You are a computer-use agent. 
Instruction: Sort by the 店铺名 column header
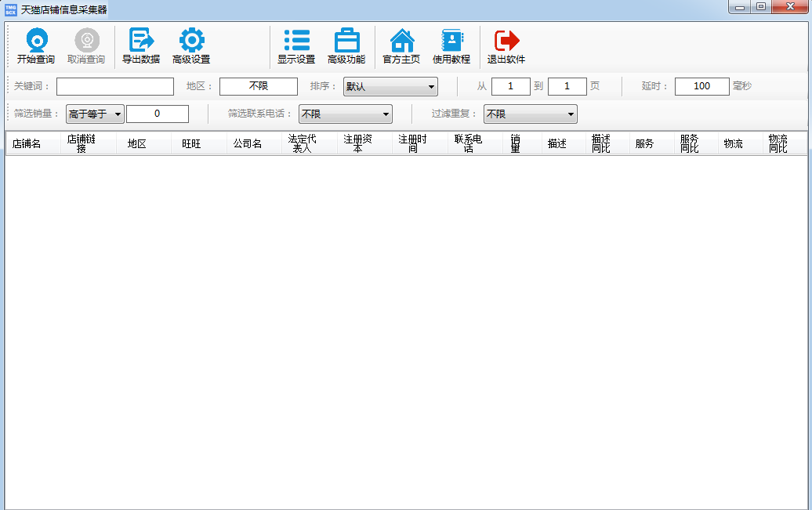[x=33, y=143]
